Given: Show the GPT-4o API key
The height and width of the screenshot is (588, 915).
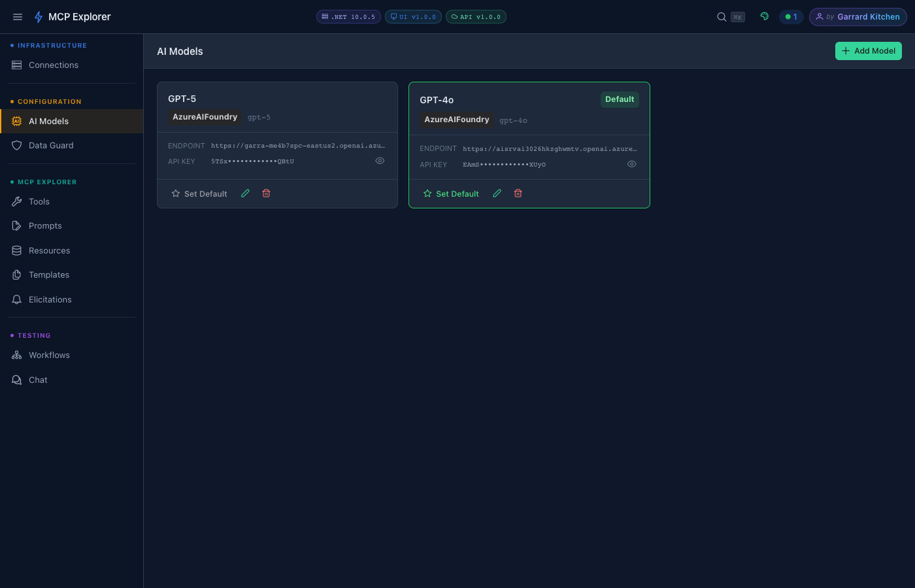Looking at the screenshot, I should click(631, 164).
